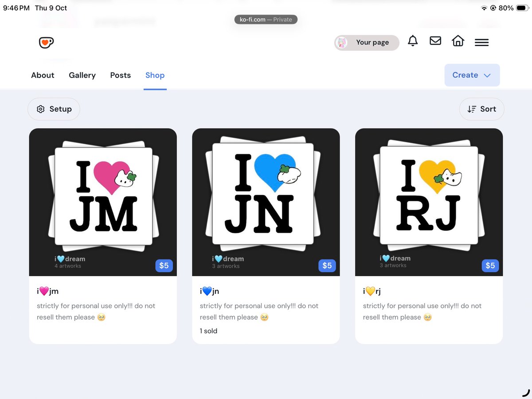The image size is (532, 399).
Task: Go to the home house icon
Action: [458, 41]
